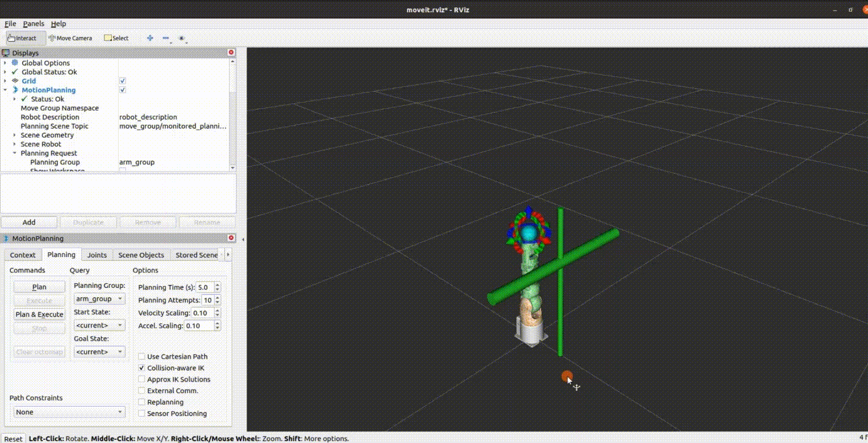The image size is (868, 443).
Task: Click the cyan interactive marker sphere on robot
Action: [528, 233]
